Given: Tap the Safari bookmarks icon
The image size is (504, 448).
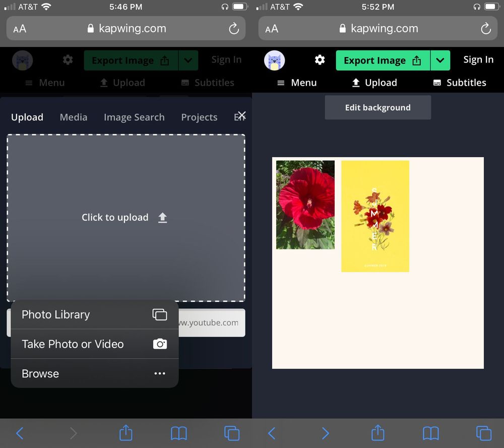Looking at the screenshot, I should pyautogui.click(x=179, y=433).
